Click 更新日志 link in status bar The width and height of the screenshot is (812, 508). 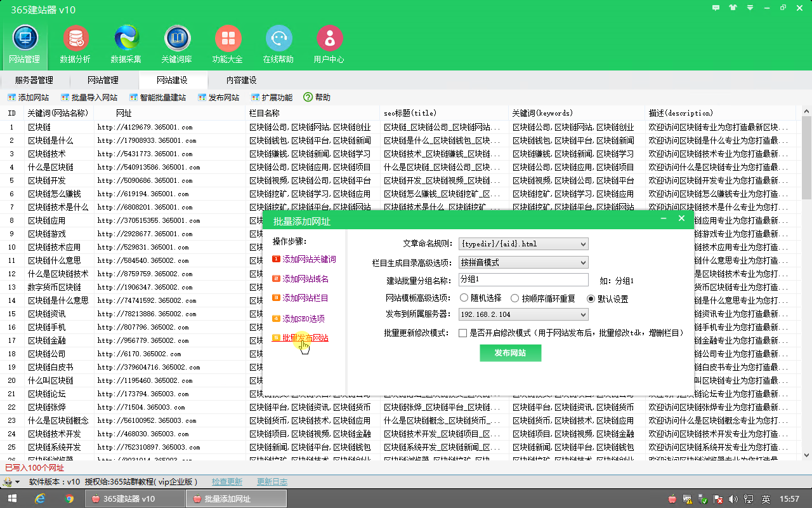(x=272, y=482)
